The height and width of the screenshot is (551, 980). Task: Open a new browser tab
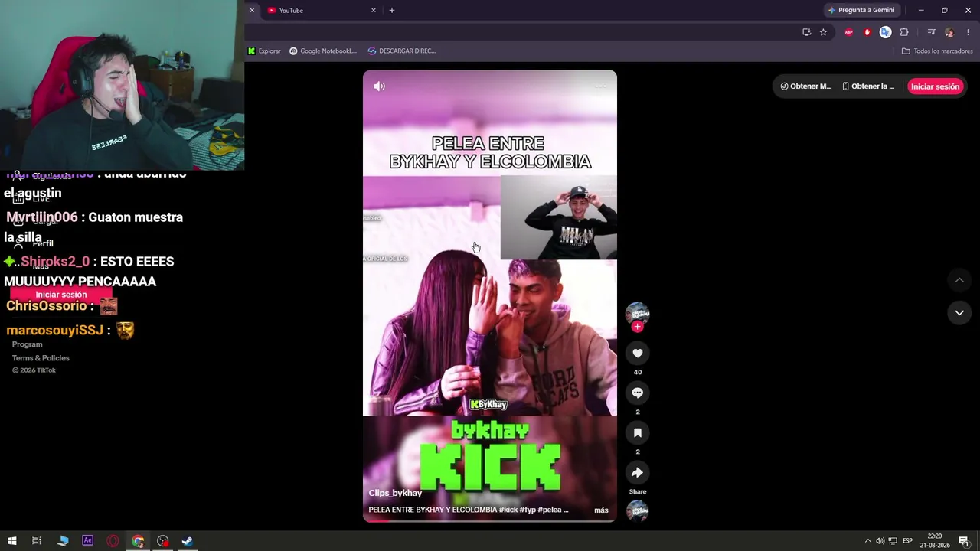(x=392, y=11)
